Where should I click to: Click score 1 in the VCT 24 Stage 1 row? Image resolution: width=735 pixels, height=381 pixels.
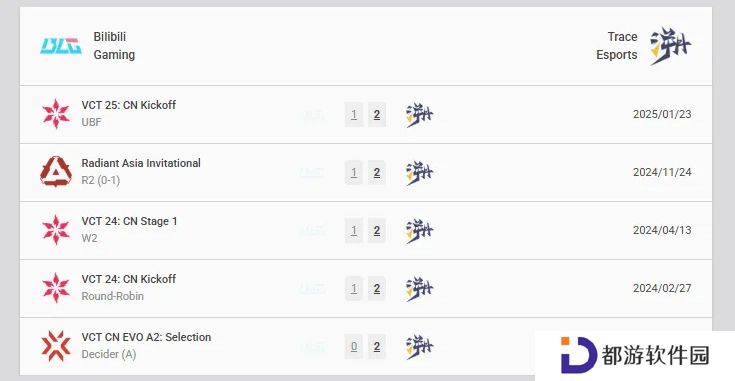354,231
